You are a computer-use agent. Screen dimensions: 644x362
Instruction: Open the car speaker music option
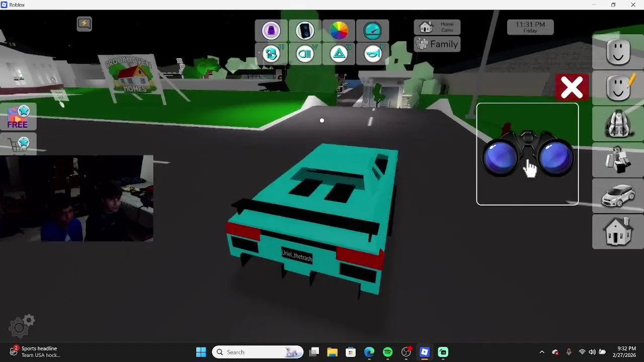pos(305,31)
